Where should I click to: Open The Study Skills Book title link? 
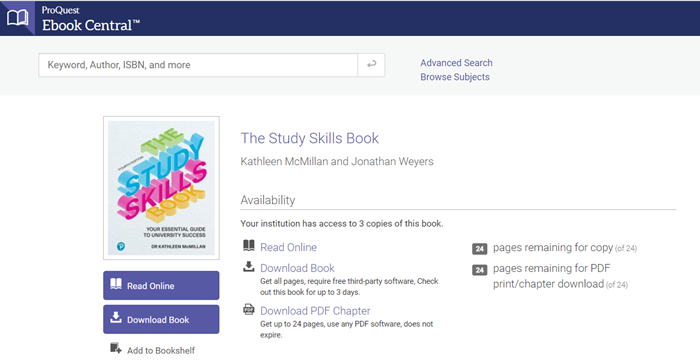(309, 138)
